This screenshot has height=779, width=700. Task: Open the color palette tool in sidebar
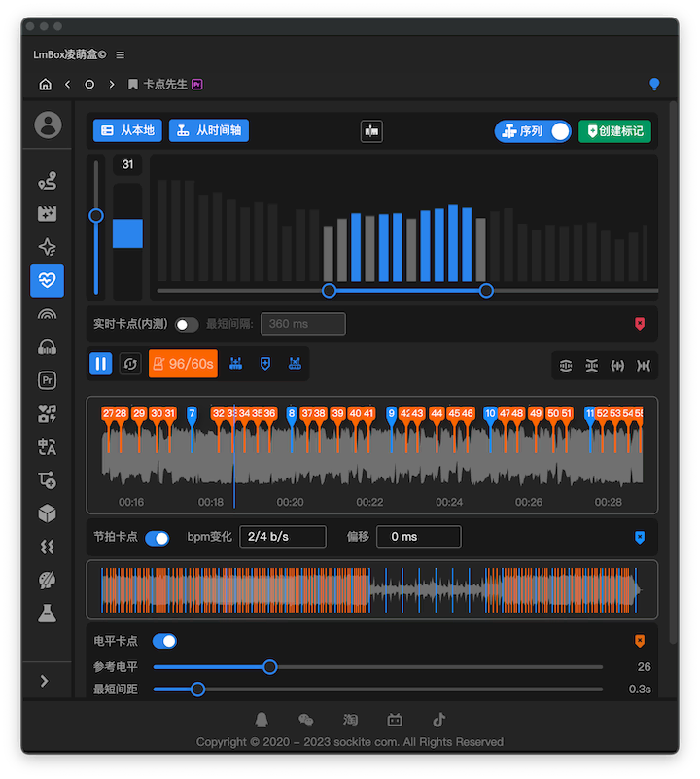click(x=48, y=580)
